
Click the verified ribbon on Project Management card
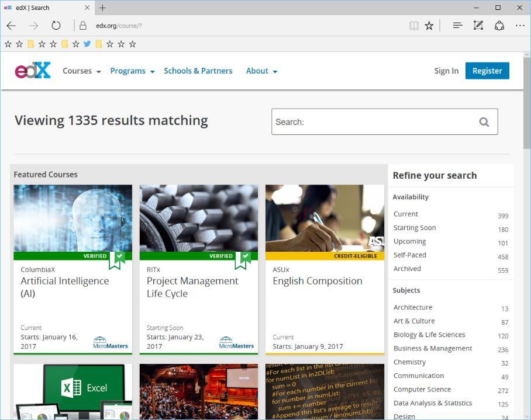(x=243, y=261)
